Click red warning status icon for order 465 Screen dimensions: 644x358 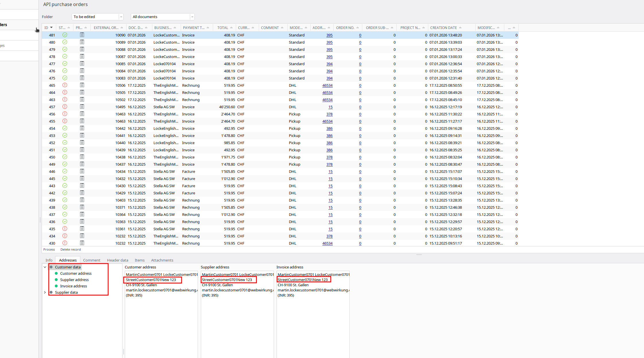(x=65, y=85)
